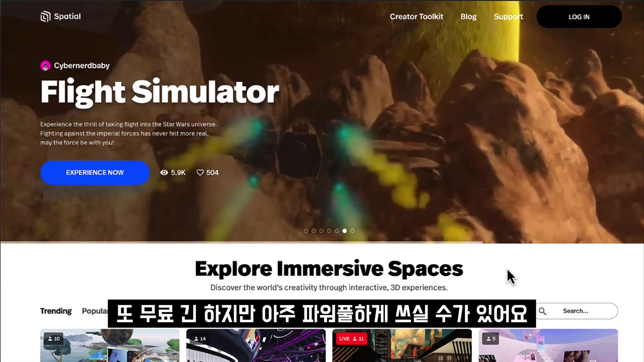This screenshot has width=644, height=362.
Task: Like the space via the heart icon
Action: (200, 172)
